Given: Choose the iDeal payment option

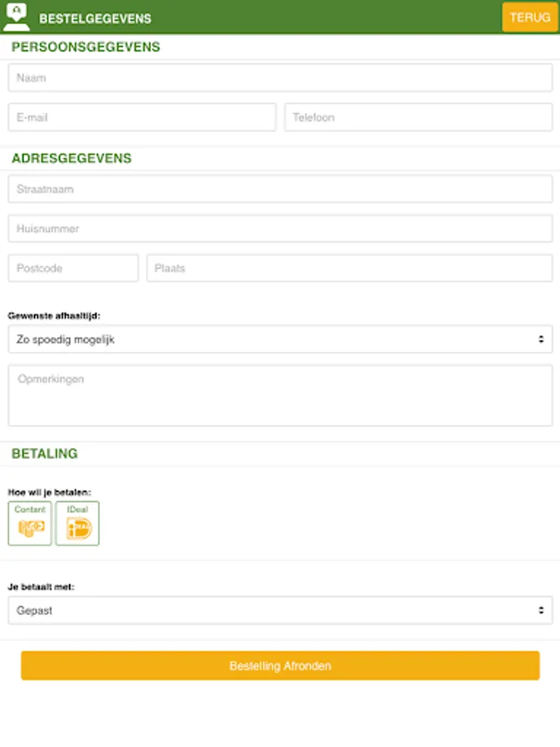Looking at the screenshot, I should point(77,523).
